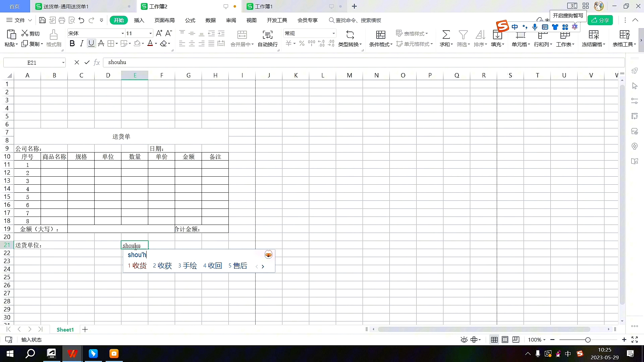Click the Conditional Formatting icon
644x362 pixels.
click(380, 35)
